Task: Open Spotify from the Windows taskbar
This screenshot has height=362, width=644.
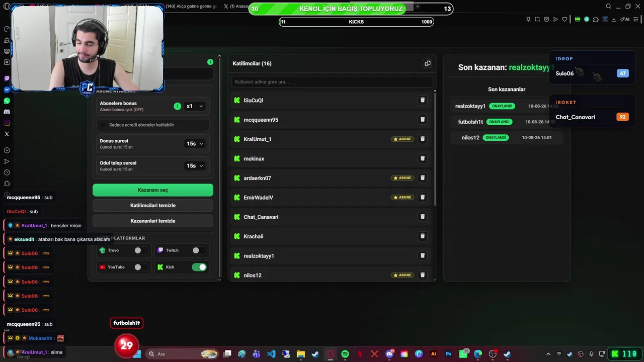Action: click(x=345, y=354)
